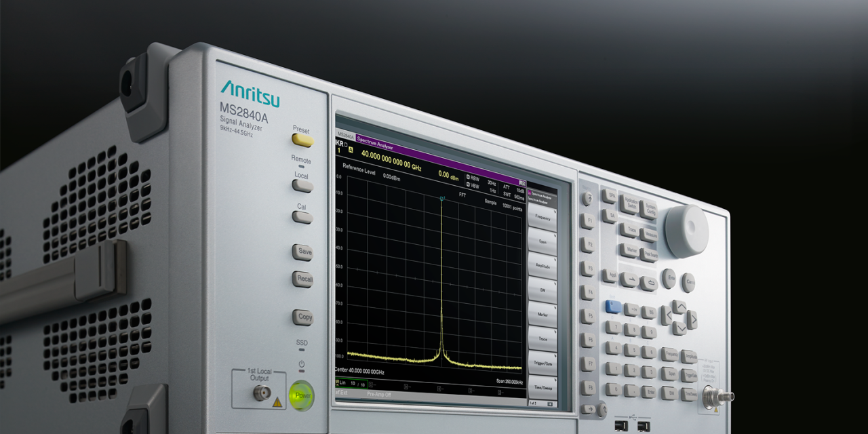Push the Local key under Remote

pyautogui.click(x=302, y=185)
